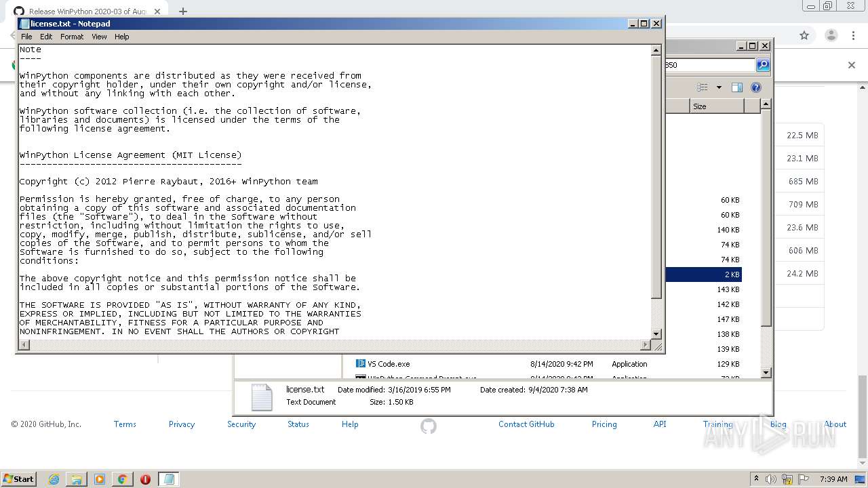Open a new Chrome tab
The image size is (868, 488).
182,12
